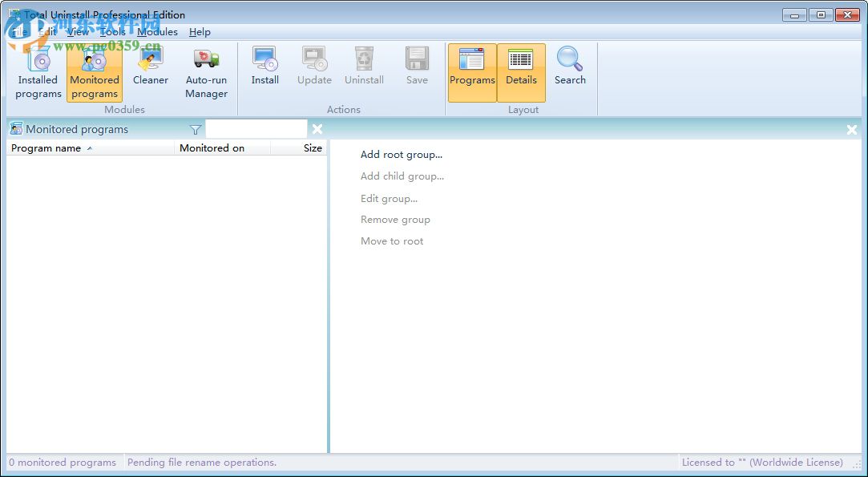Toggle the Details layout panel
868x477 pixels.
pos(521,72)
